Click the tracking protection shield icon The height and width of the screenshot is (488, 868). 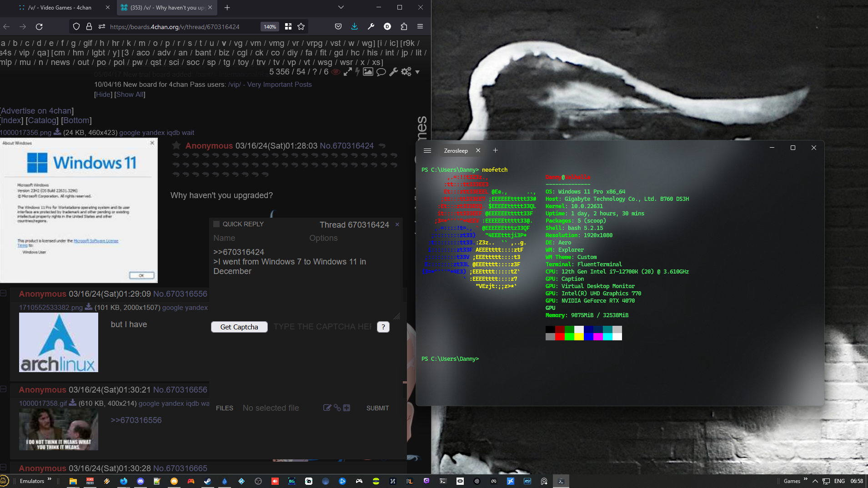point(76,27)
